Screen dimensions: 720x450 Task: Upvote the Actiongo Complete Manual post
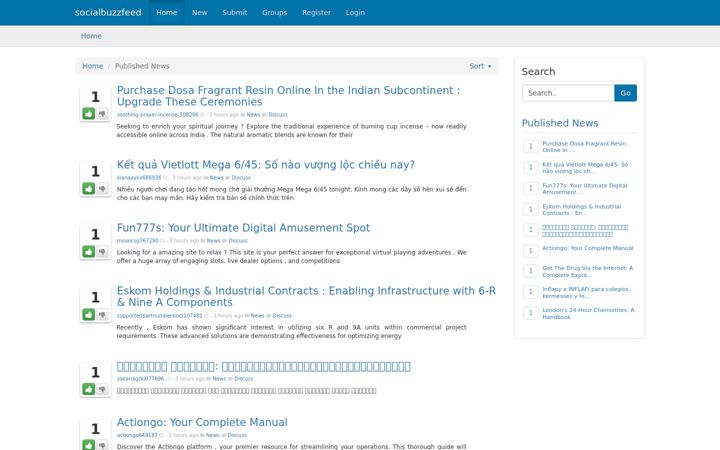tap(89, 445)
